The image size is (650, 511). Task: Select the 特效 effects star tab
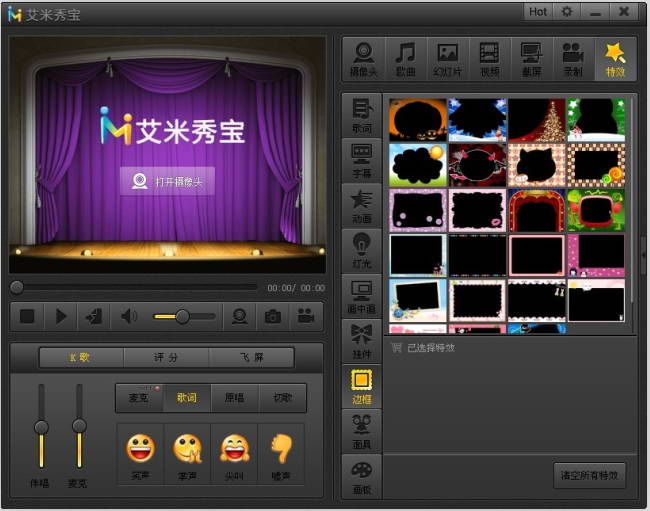616,60
